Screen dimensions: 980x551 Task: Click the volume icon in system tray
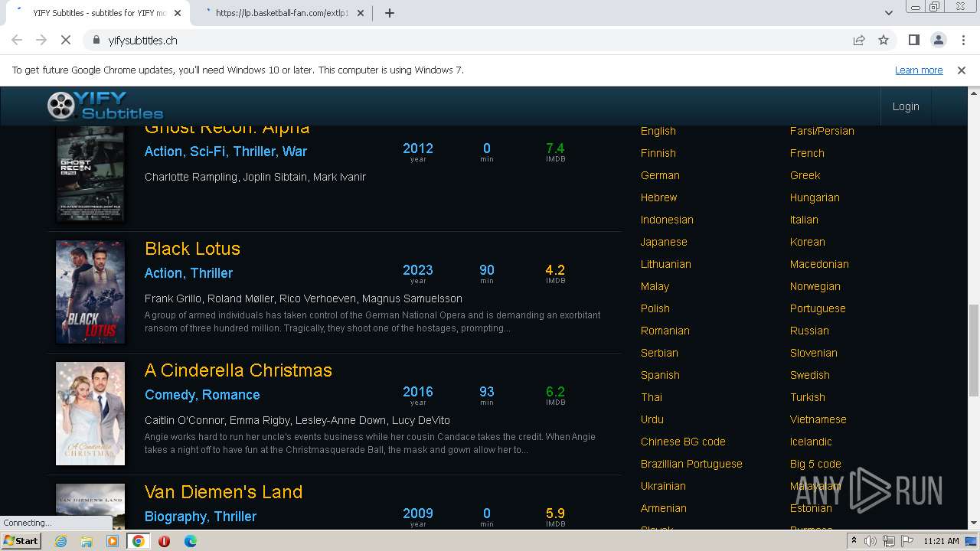(x=871, y=541)
